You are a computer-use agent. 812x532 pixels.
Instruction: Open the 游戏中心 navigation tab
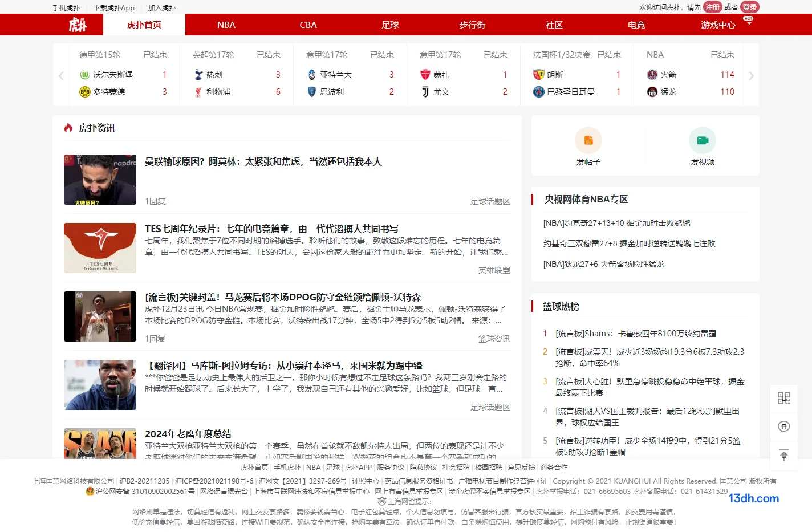(x=718, y=25)
